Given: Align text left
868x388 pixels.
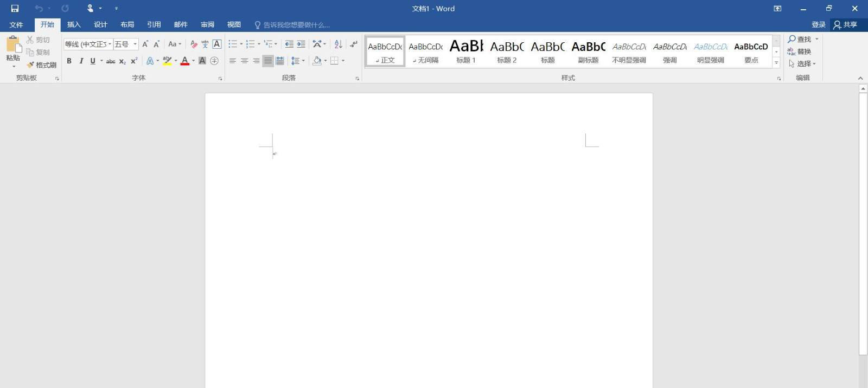Looking at the screenshot, I should (x=233, y=61).
